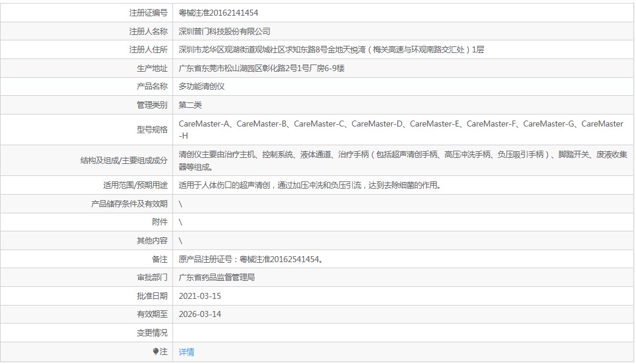Select expiry date 2026-03-14
636x364 pixels.
[200, 314]
